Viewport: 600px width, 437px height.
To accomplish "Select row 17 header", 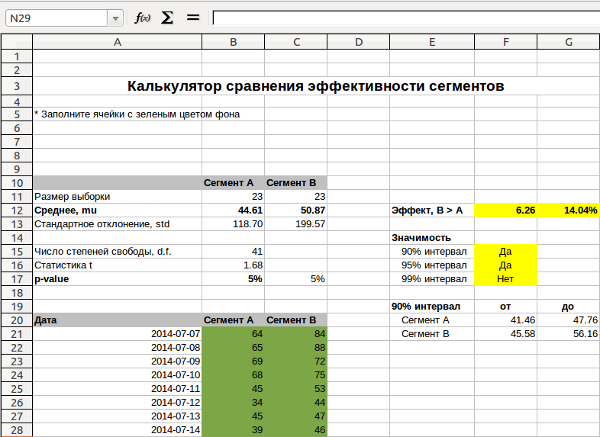I will [x=17, y=279].
